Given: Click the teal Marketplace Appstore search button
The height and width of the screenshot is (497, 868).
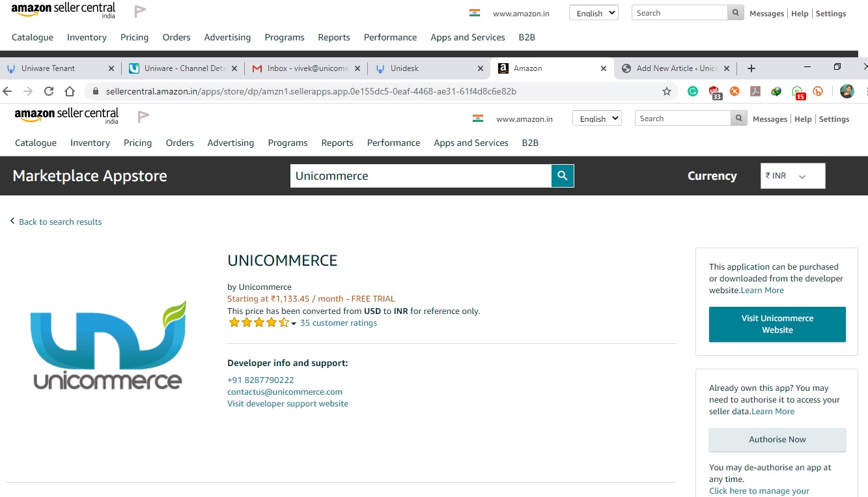Looking at the screenshot, I should pos(563,176).
